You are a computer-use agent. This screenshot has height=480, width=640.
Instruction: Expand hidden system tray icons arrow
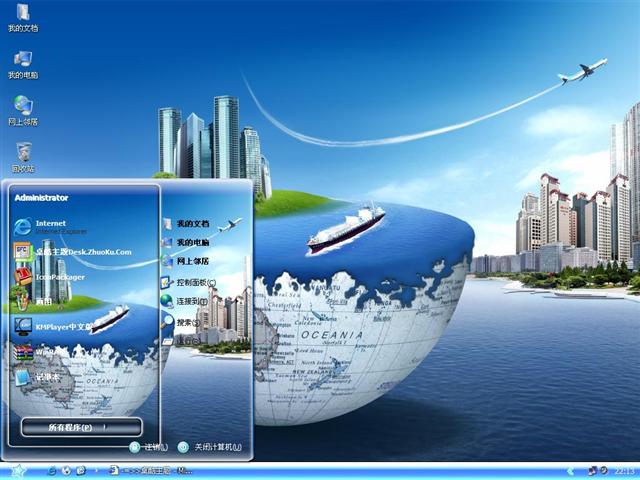tap(571, 471)
